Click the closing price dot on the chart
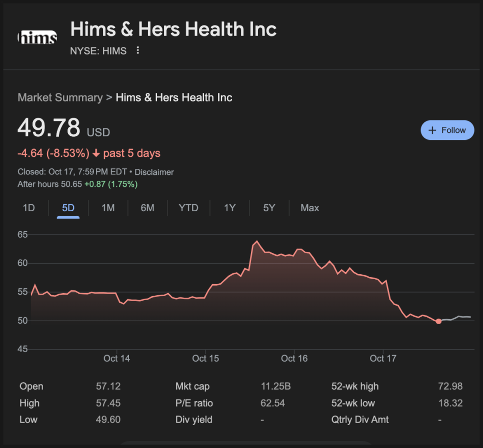The width and height of the screenshot is (483, 448). pyautogui.click(x=438, y=321)
